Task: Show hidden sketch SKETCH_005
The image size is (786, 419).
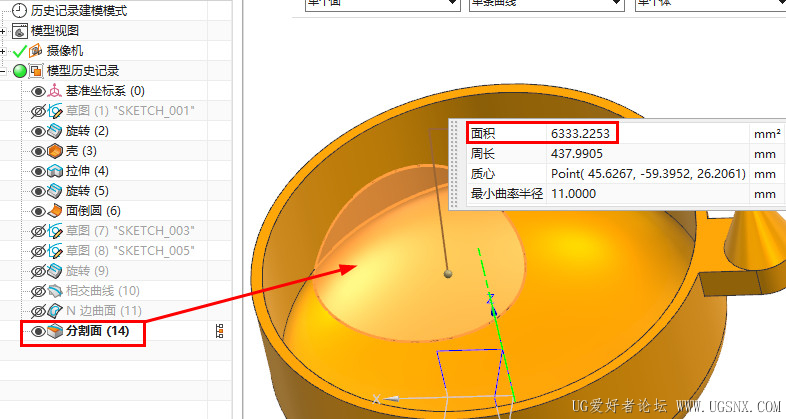Action: [38, 251]
